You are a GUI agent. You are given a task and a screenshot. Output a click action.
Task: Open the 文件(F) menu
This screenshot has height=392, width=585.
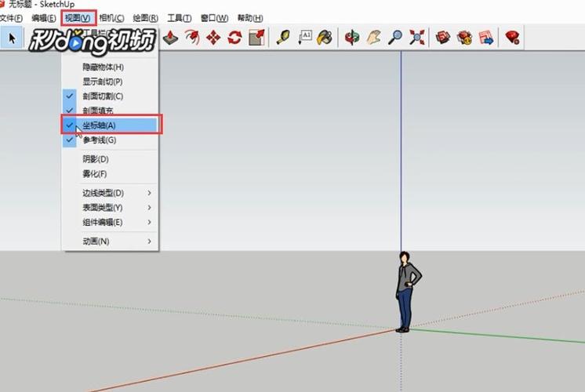pyautogui.click(x=11, y=18)
